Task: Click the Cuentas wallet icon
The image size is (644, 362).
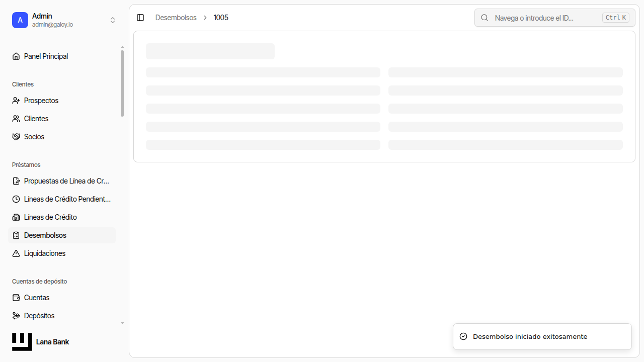Action: (x=16, y=298)
